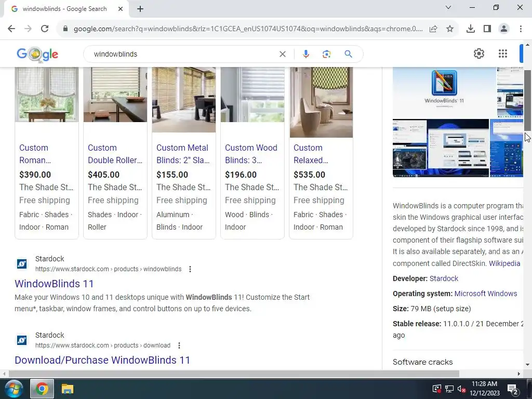This screenshot has height=399, width=532.
Task: Open options for stardock.com products download result
Action: (x=179, y=345)
